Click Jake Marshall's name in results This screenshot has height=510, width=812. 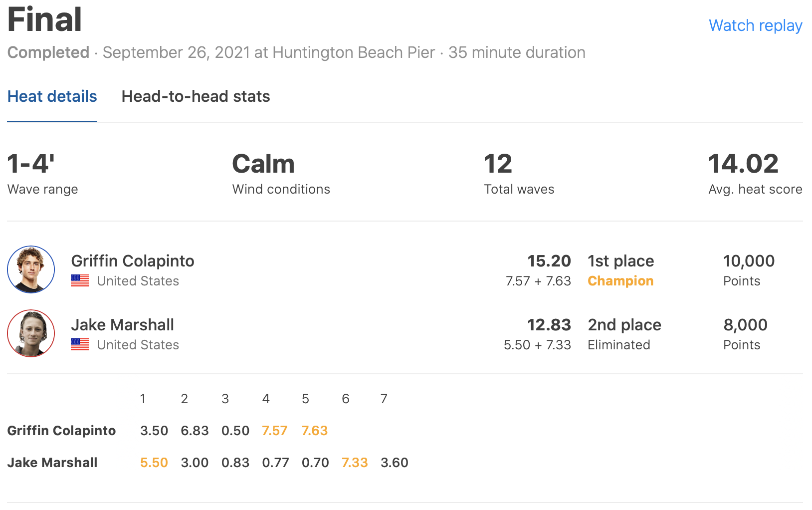pos(122,325)
